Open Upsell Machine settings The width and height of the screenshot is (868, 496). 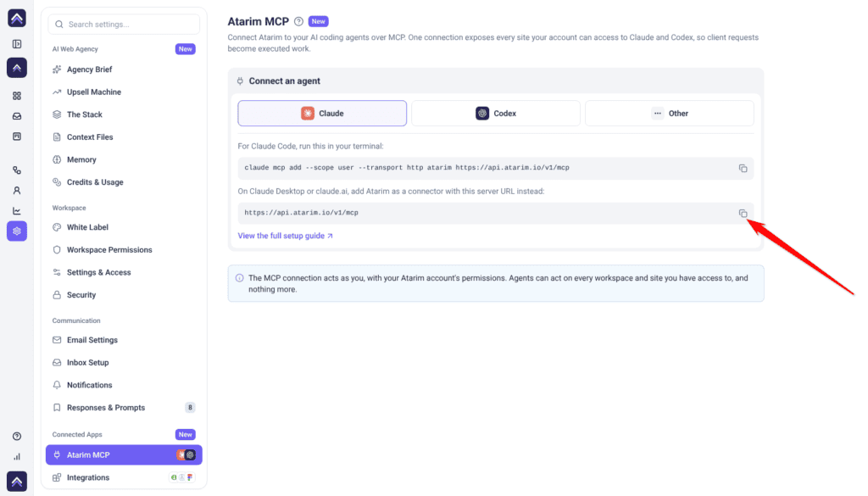pos(124,92)
